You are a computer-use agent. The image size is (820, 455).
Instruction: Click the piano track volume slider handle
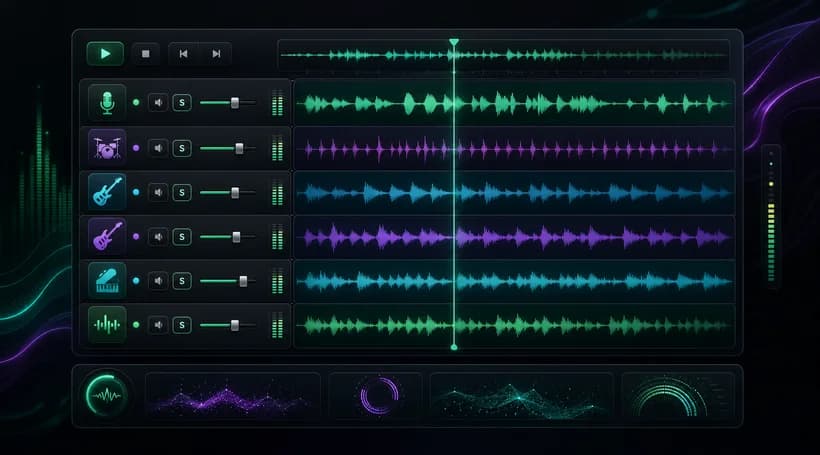tap(243, 281)
